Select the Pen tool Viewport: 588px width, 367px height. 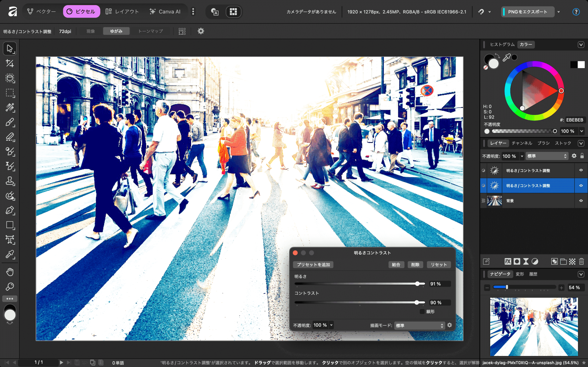(x=10, y=210)
